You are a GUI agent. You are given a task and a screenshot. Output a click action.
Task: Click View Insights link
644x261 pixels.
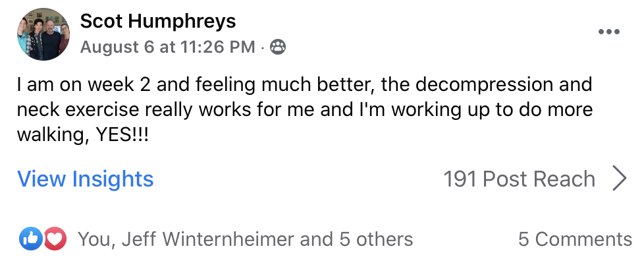pos(86,179)
